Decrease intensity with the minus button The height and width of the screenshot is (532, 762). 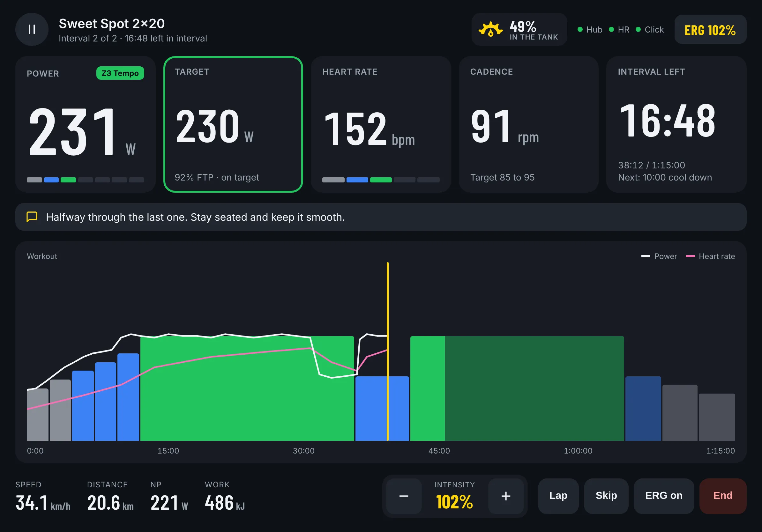pyautogui.click(x=404, y=496)
